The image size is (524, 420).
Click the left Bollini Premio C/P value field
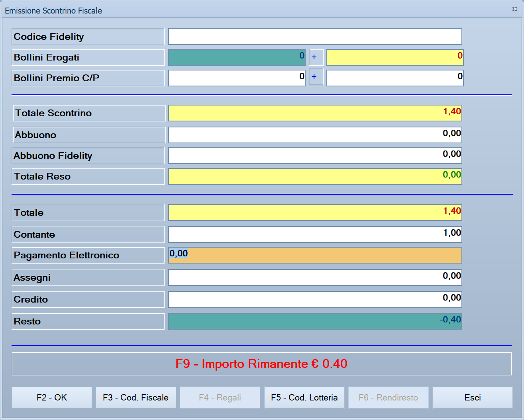click(237, 78)
